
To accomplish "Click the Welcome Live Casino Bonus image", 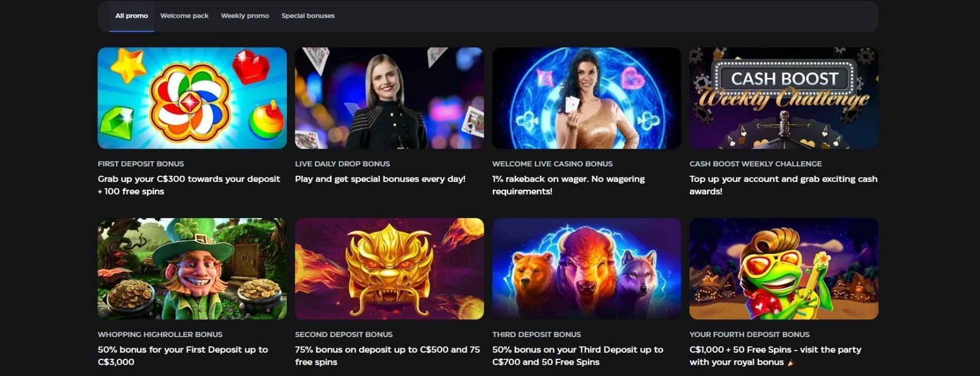I will (586, 98).
